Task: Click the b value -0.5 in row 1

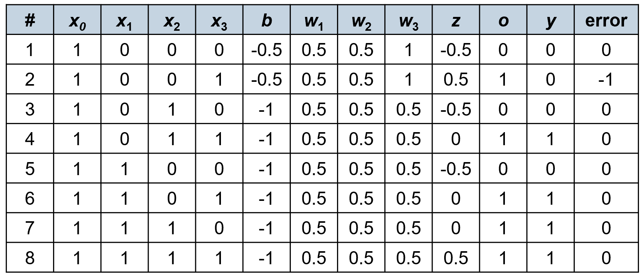Action: click(x=266, y=50)
